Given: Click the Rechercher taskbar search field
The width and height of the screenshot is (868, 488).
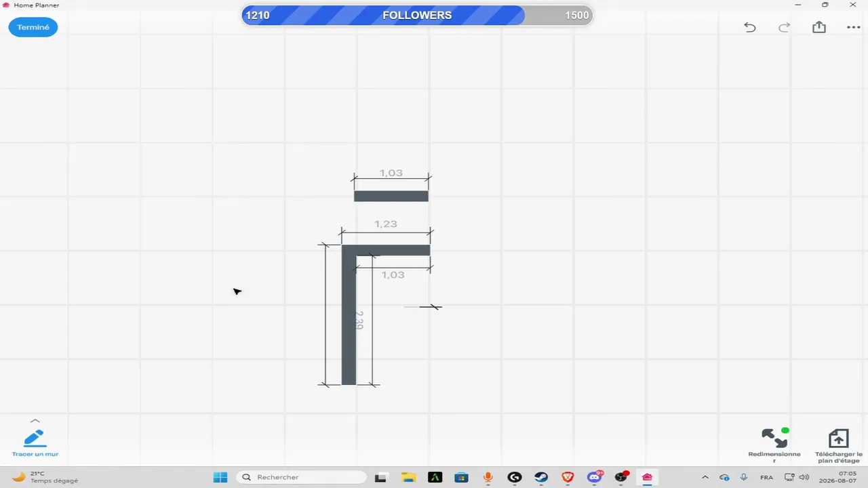Looking at the screenshot, I should click(x=300, y=477).
